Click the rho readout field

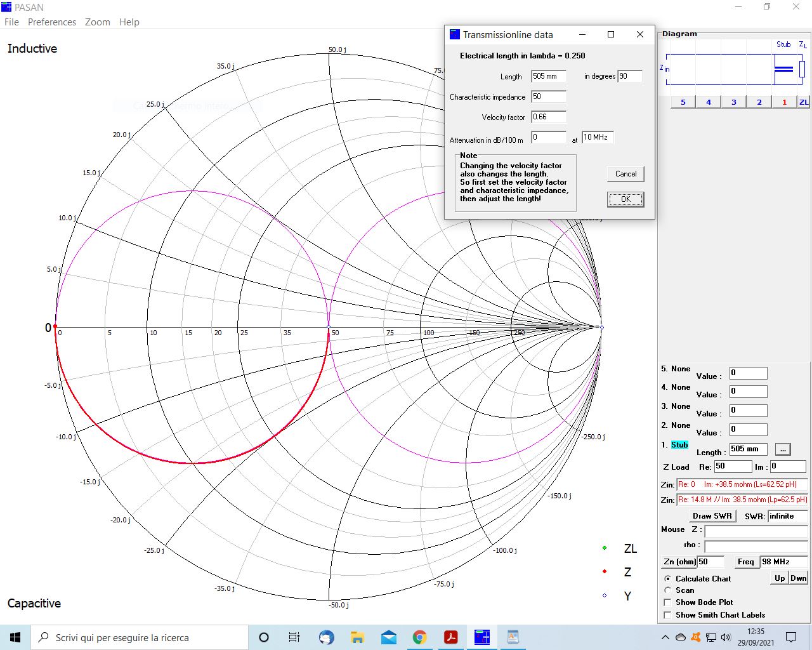tap(756, 546)
